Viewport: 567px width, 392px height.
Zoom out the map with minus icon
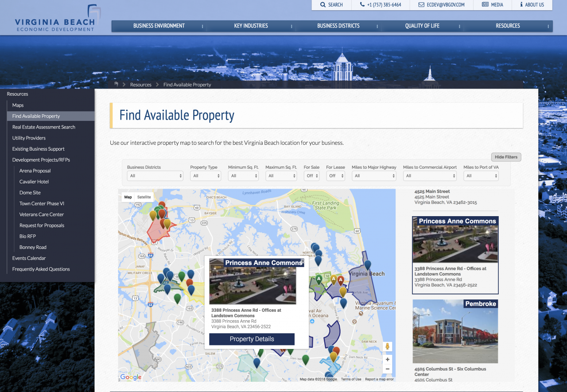pyautogui.click(x=388, y=369)
